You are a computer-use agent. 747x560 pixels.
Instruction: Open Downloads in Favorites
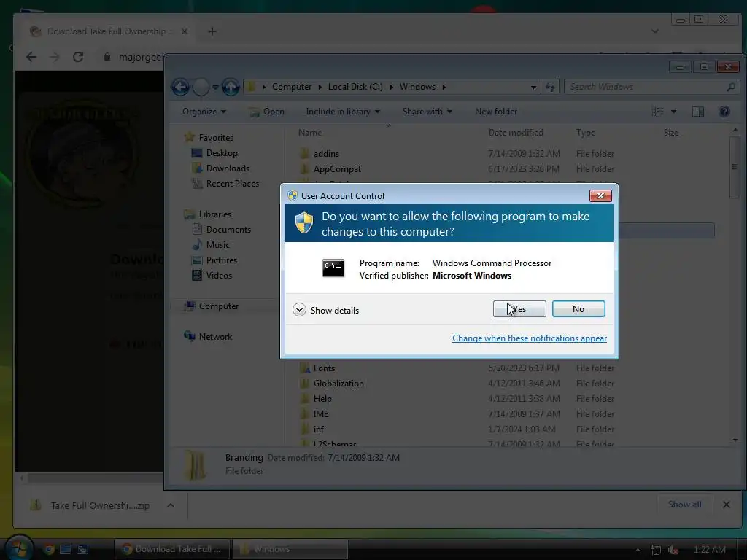coord(228,168)
